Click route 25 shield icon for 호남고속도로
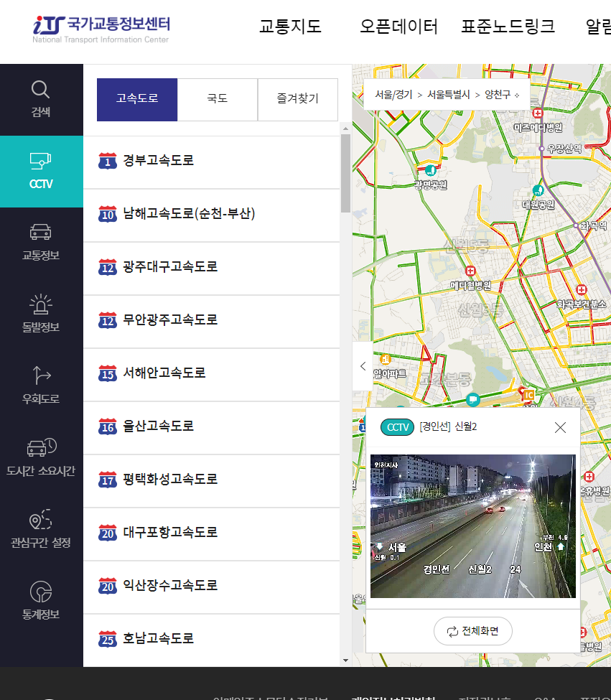611x700 pixels. tap(108, 639)
